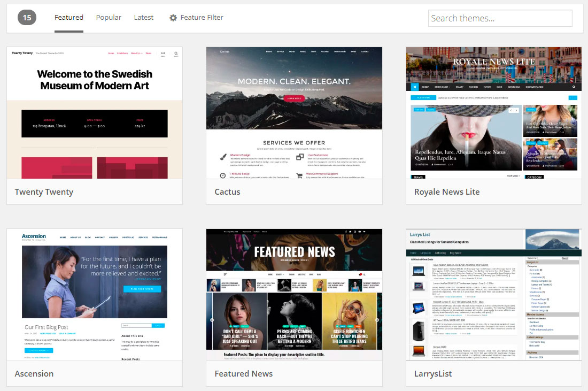Open the Featured News theme preview
This screenshot has height=391, width=588.
click(x=294, y=294)
